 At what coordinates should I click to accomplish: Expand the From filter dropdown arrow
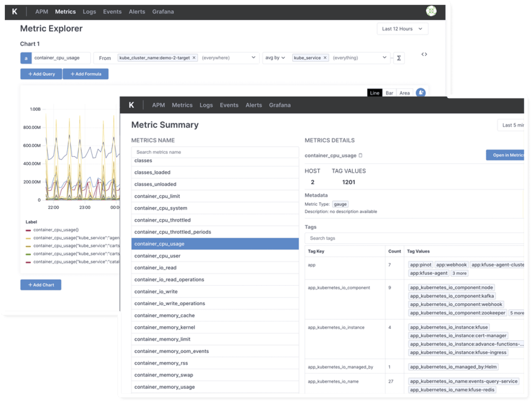click(253, 57)
